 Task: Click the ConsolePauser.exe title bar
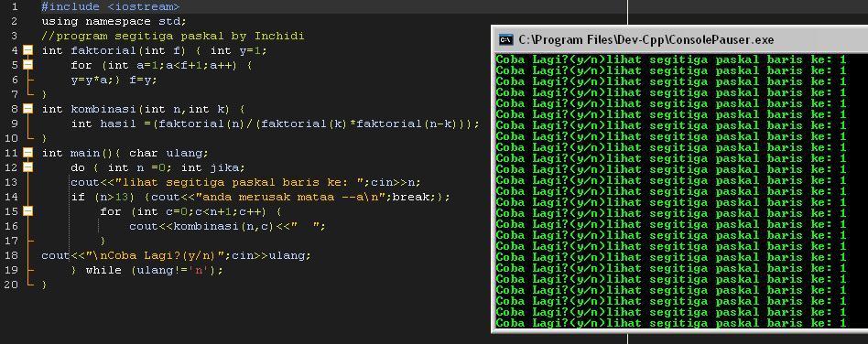click(679, 39)
